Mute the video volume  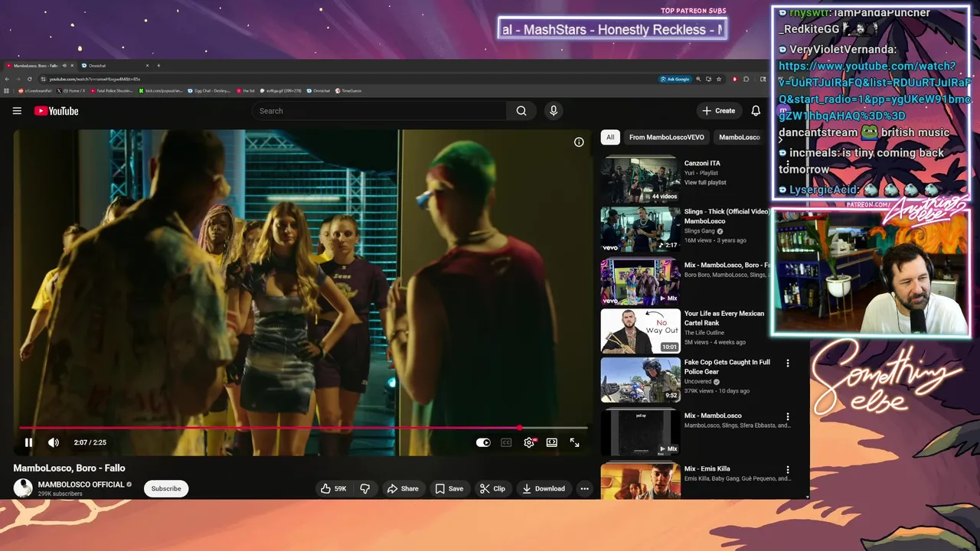[x=54, y=442]
